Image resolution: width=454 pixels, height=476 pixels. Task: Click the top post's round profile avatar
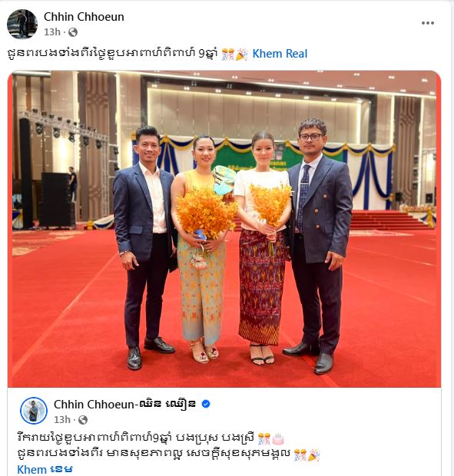(22, 24)
